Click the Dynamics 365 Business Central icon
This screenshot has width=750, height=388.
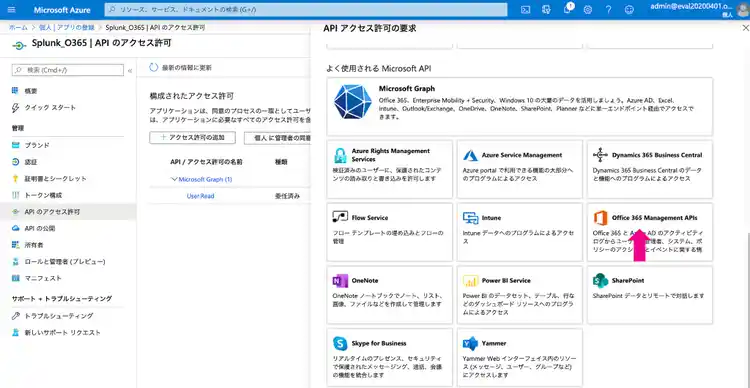coord(600,155)
